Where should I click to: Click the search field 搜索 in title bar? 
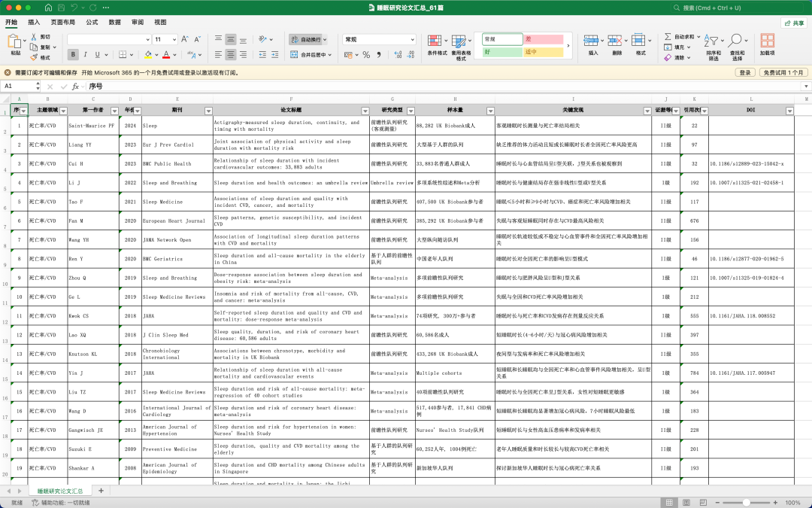[x=738, y=8]
